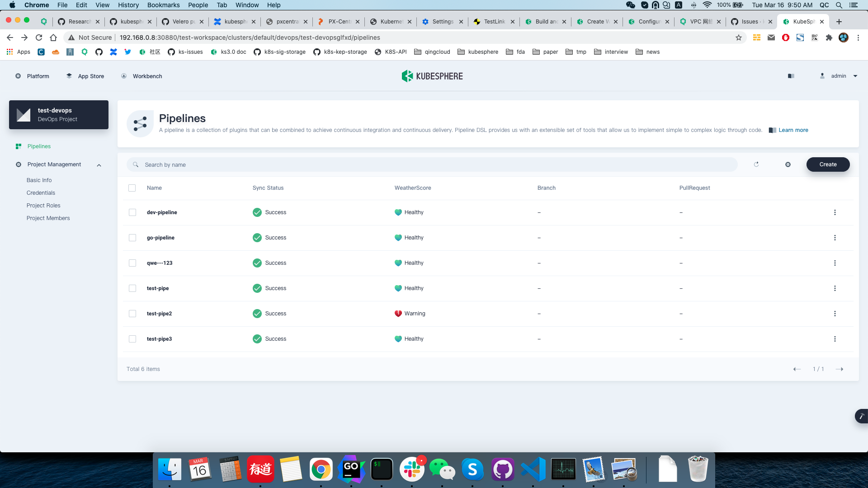
Task: Open Credentials in the sidebar
Action: pyautogui.click(x=41, y=193)
